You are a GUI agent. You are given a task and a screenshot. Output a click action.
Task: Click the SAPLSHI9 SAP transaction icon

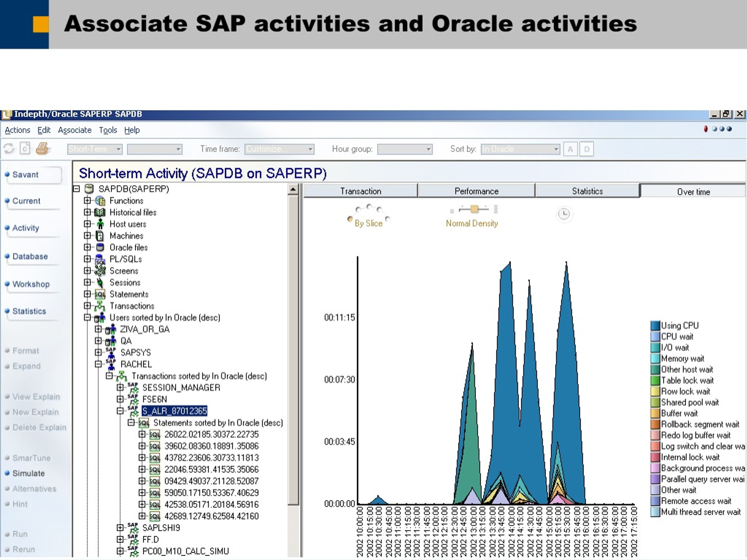point(133,528)
